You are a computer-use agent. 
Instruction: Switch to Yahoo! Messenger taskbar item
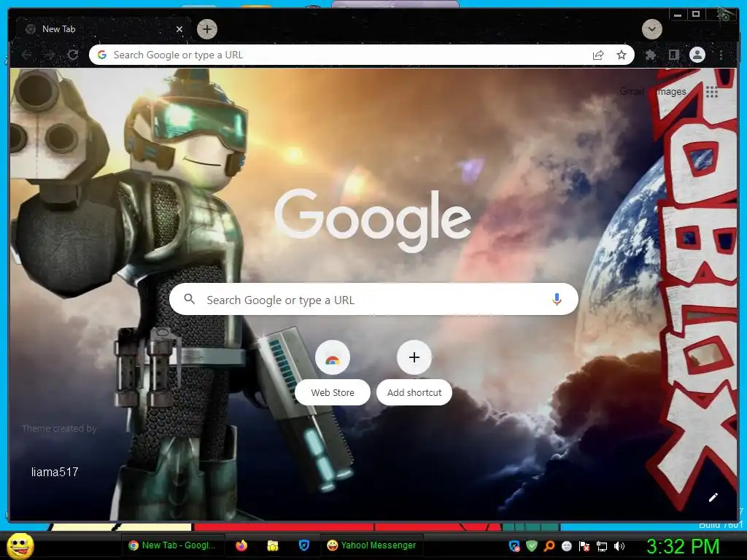371,545
